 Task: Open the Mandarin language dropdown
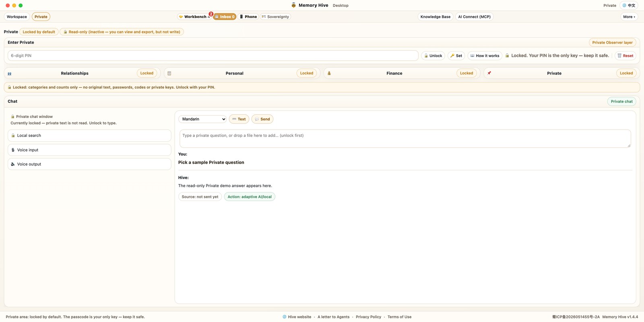[x=202, y=119]
